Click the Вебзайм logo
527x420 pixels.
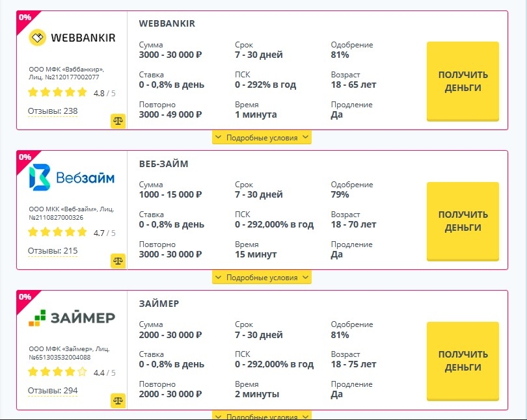[x=72, y=177]
